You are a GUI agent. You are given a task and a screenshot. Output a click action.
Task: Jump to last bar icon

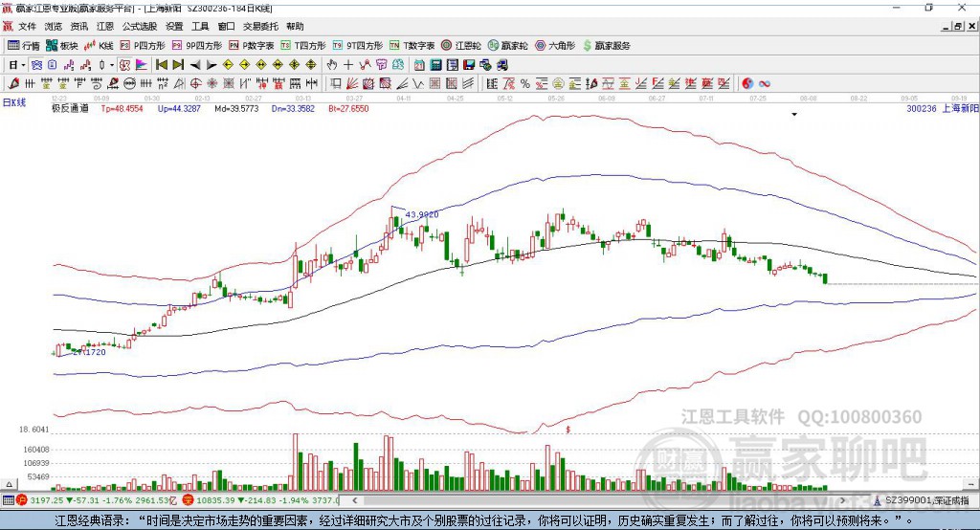pos(178,65)
